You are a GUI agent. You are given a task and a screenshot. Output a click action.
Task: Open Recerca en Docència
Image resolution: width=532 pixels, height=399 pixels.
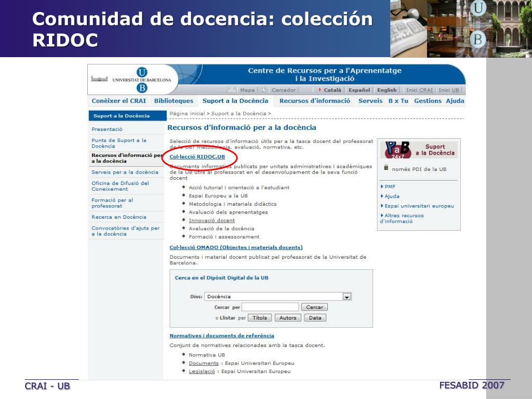[x=119, y=217]
